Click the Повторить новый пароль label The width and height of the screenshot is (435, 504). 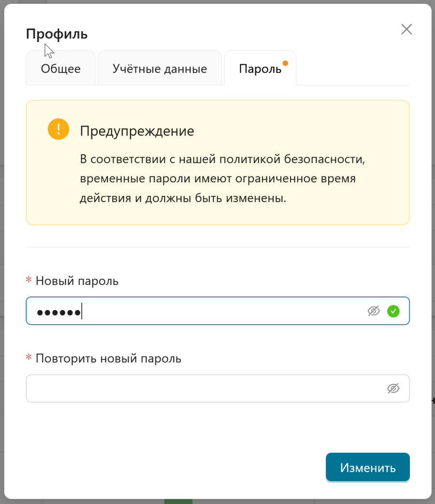tap(109, 358)
